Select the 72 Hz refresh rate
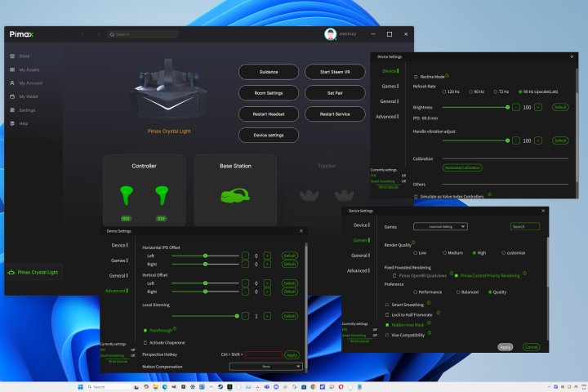Image resolution: width=588 pixels, height=392 pixels. pyautogui.click(x=496, y=92)
